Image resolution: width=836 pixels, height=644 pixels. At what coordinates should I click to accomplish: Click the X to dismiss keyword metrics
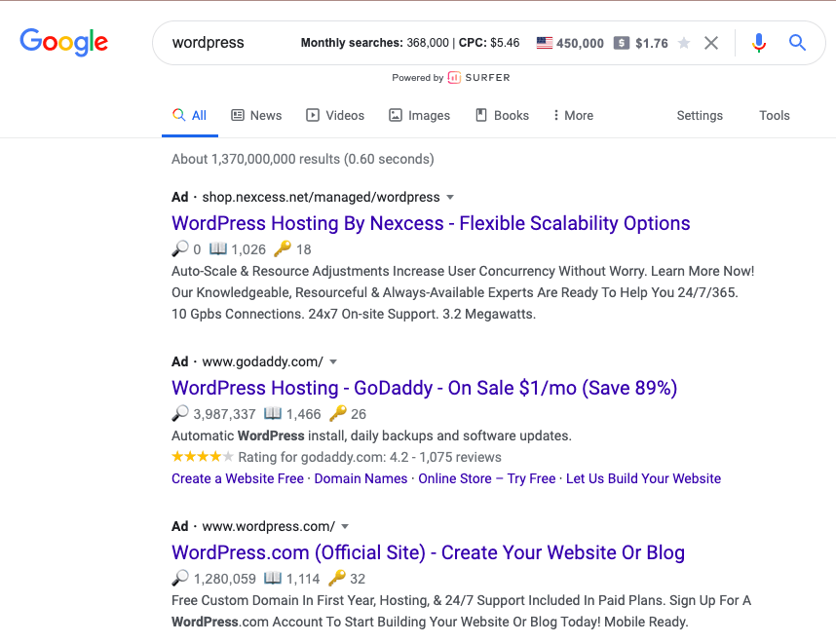710,42
